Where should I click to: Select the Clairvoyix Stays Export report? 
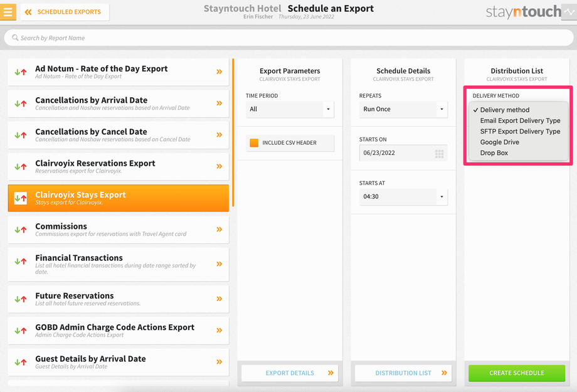[x=119, y=198]
